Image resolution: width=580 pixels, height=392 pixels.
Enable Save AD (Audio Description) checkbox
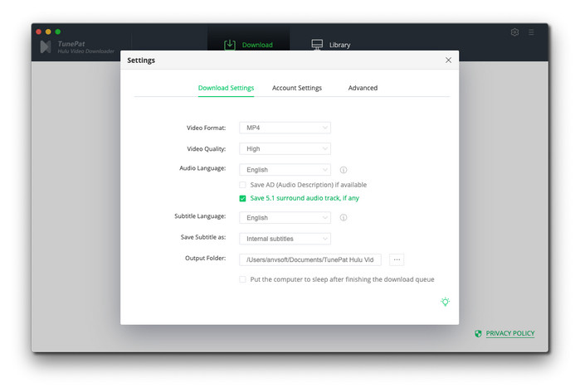(x=242, y=185)
